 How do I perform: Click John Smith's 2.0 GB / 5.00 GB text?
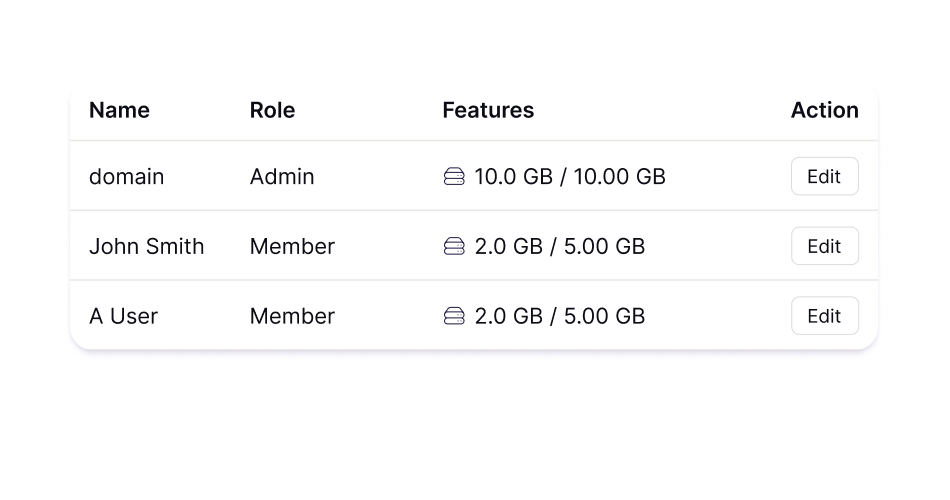[560, 246]
